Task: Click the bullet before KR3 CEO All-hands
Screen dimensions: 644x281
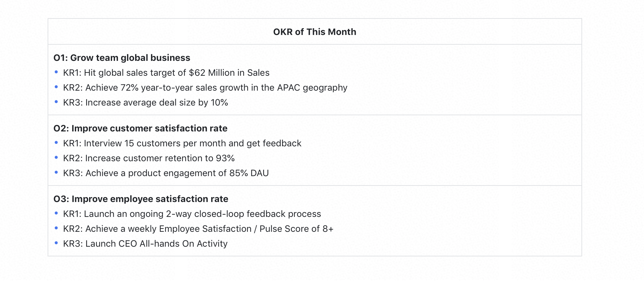Action: point(56,243)
